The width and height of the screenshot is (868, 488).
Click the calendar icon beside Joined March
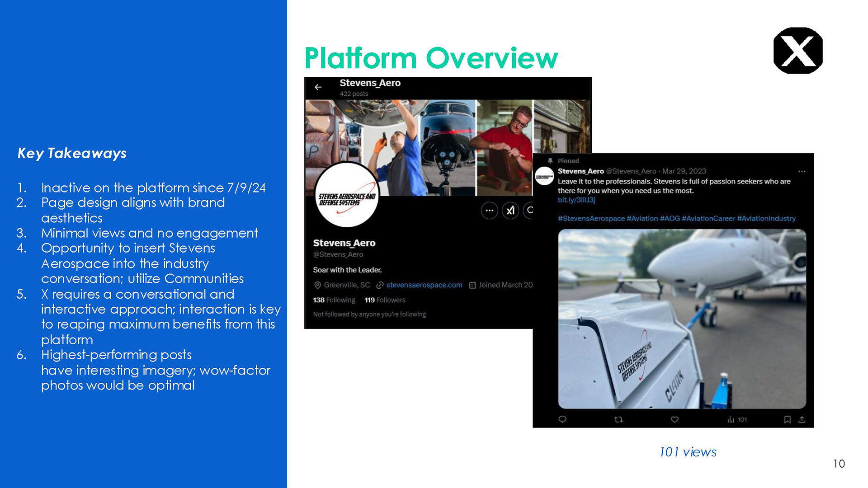[472, 285]
